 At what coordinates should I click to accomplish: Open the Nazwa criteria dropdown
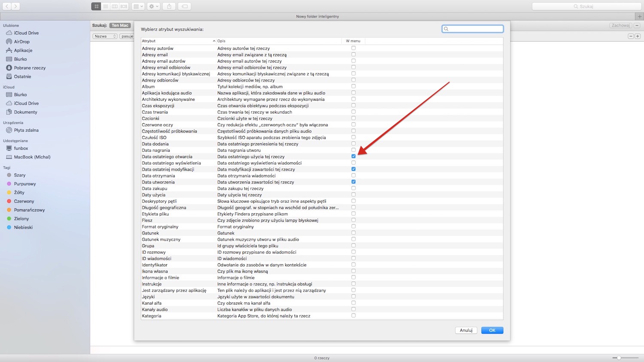click(x=105, y=36)
